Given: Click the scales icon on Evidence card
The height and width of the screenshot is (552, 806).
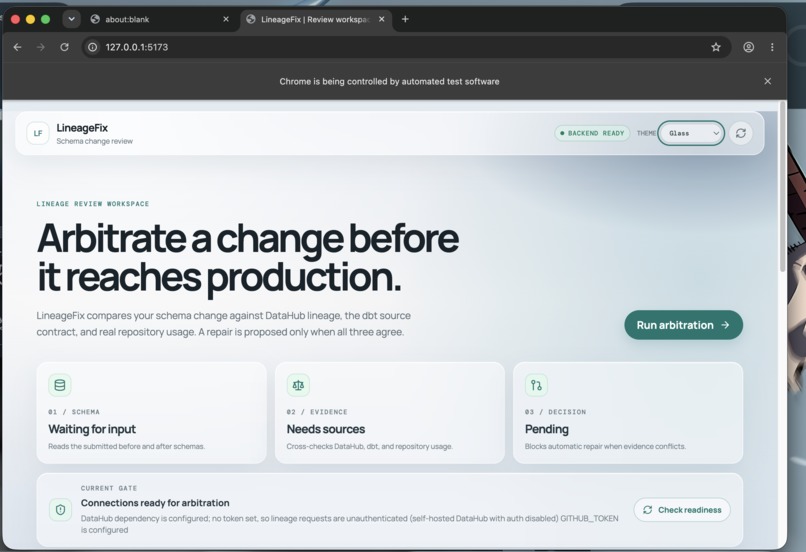Looking at the screenshot, I should (298, 385).
